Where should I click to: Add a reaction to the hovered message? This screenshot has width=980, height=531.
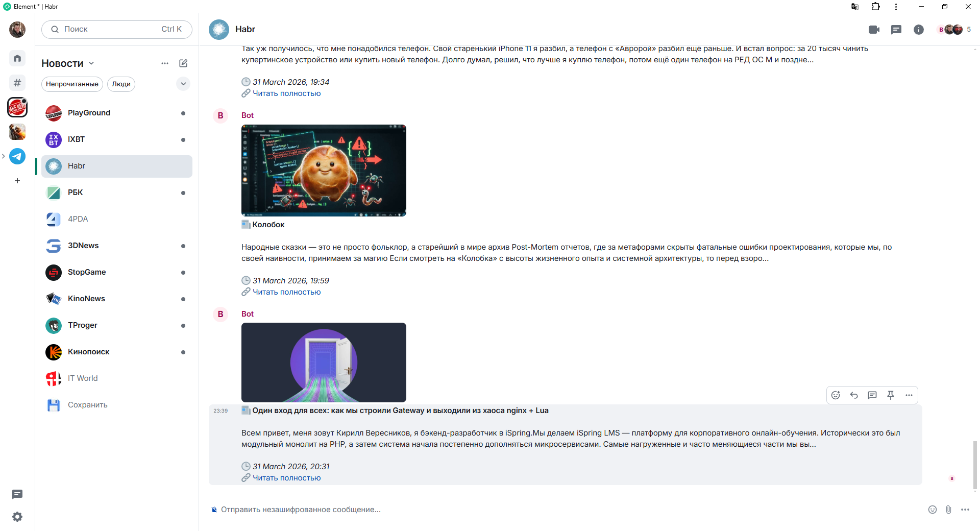tap(836, 395)
